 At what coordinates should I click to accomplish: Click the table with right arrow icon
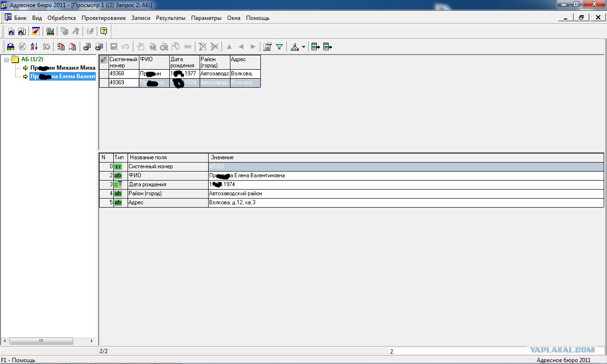pyautogui.click(x=315, y=46)
